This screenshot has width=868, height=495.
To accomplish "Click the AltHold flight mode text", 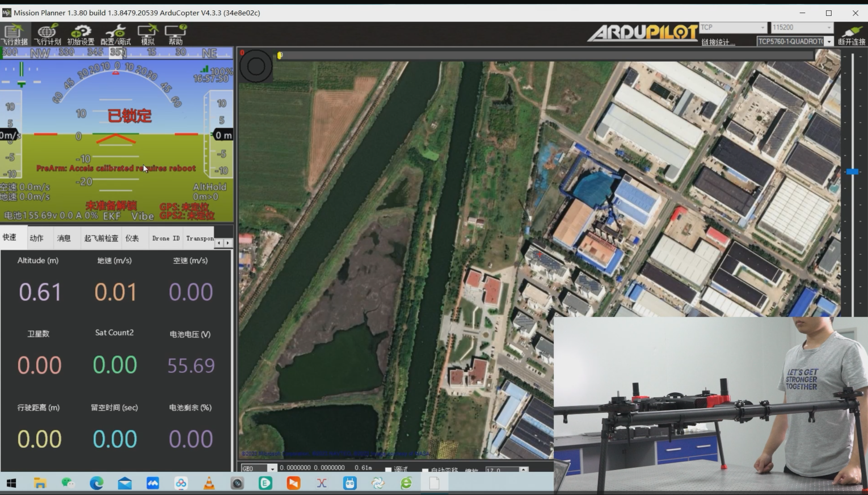I will [209, 187].
